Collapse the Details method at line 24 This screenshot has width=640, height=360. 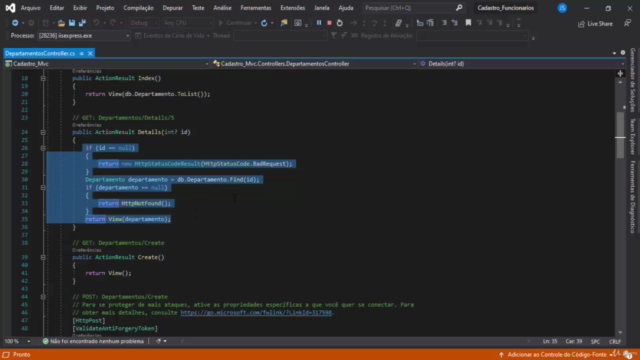[x=43, y=132]
